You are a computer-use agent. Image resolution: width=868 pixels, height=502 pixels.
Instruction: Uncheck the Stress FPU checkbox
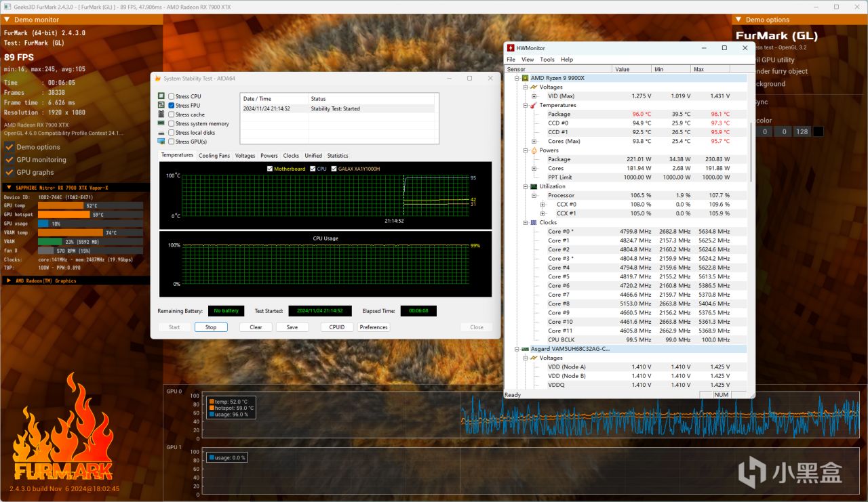(172, 106)
